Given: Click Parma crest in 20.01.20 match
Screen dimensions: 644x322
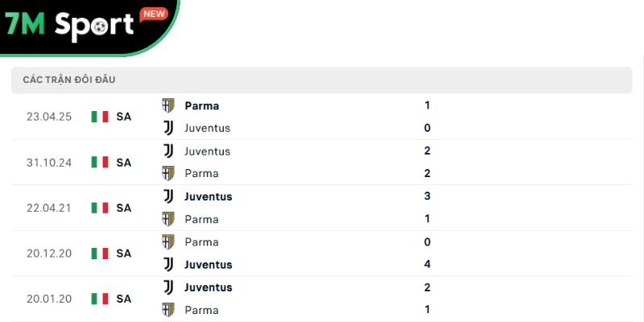Looking at the screenshot, I should (168, 310).
